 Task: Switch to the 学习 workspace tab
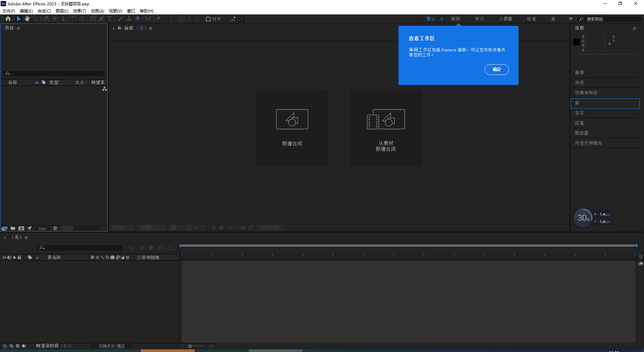[x=479, y=19]
